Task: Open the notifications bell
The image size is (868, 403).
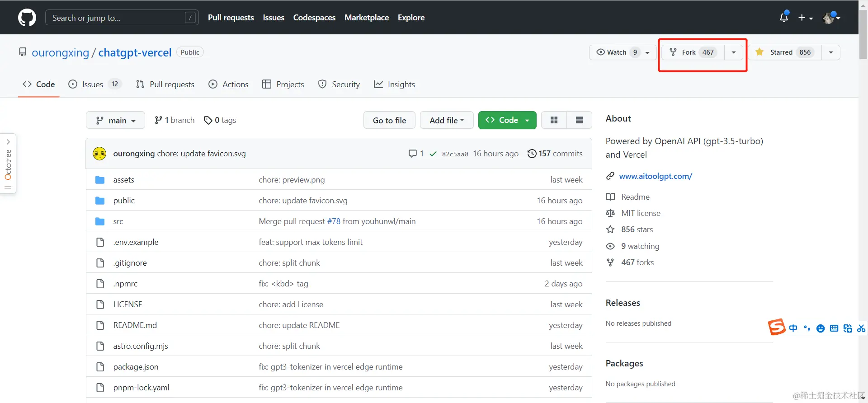Action: tap(784, 17)
